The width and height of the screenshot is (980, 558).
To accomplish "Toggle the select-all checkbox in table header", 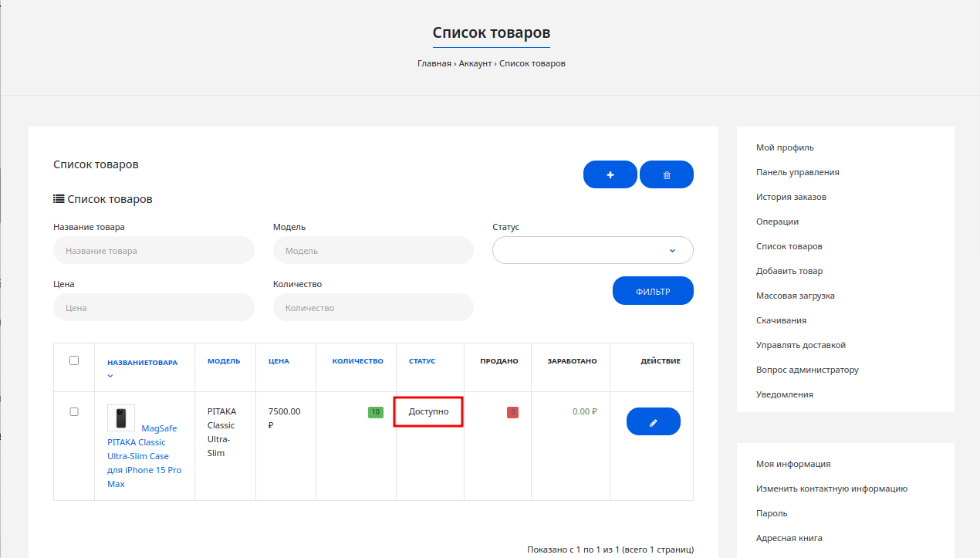I will (x=74, y=360).
